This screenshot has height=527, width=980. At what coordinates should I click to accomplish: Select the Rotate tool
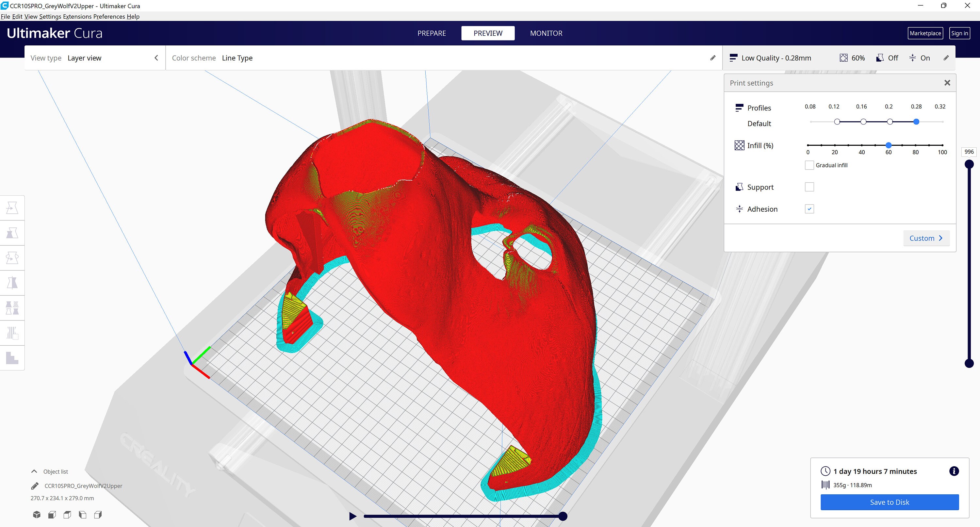pyautogui.click(x=12, y=257)
